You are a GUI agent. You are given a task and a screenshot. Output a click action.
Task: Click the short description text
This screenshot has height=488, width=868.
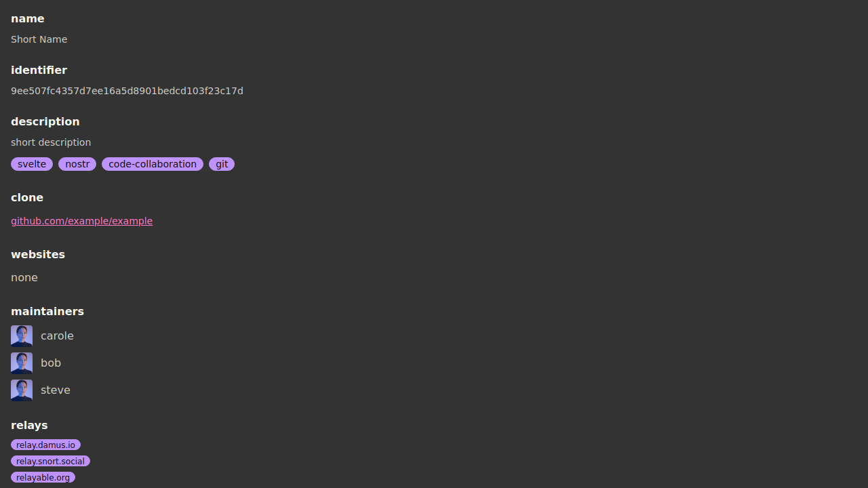pyautogui.click(x=51, y=142)
